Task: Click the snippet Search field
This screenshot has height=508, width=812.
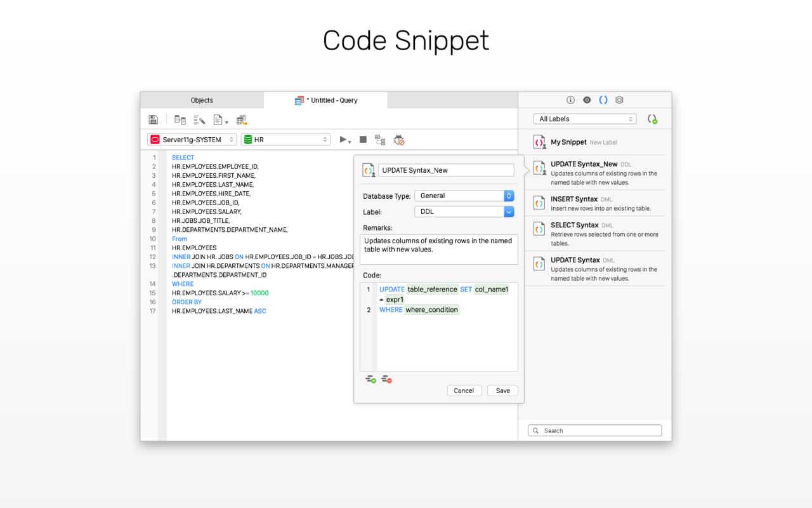Action: [595, 431]
